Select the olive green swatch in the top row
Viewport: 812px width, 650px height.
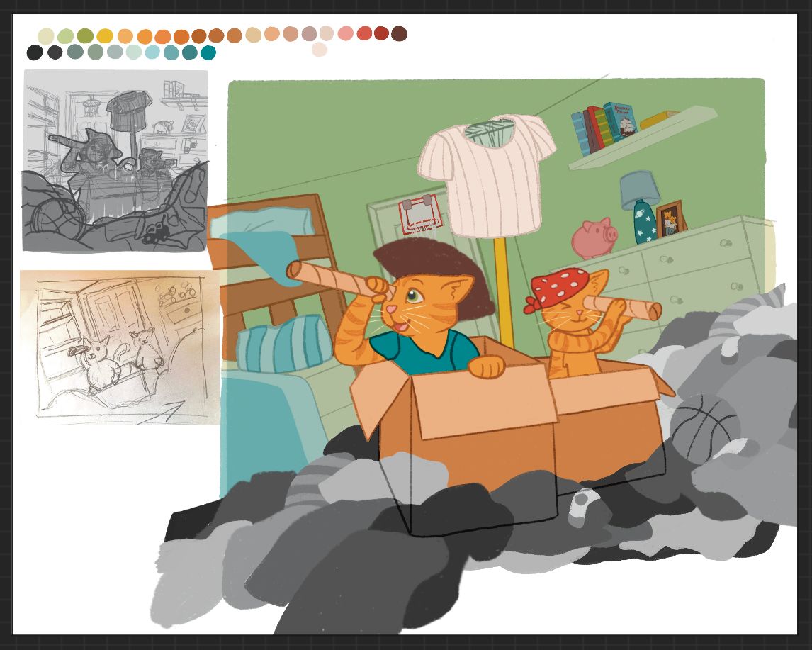click(85, 35)
